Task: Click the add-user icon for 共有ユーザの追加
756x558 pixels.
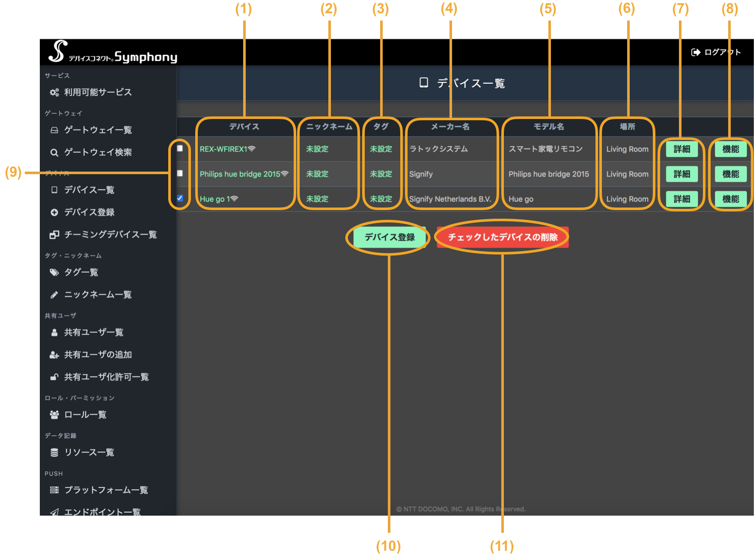Action: [x=54, y=355]
